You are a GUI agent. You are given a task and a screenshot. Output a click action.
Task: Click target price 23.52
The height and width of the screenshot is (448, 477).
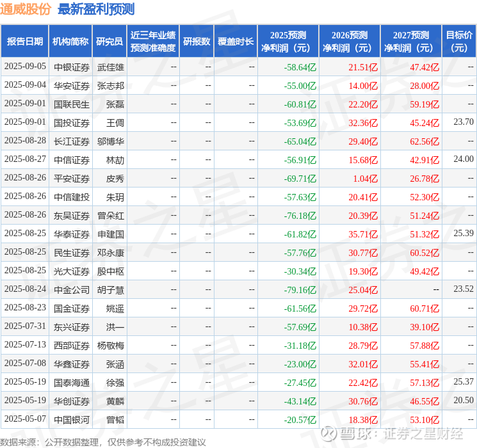pyautogui.click(x=464, y=289)
